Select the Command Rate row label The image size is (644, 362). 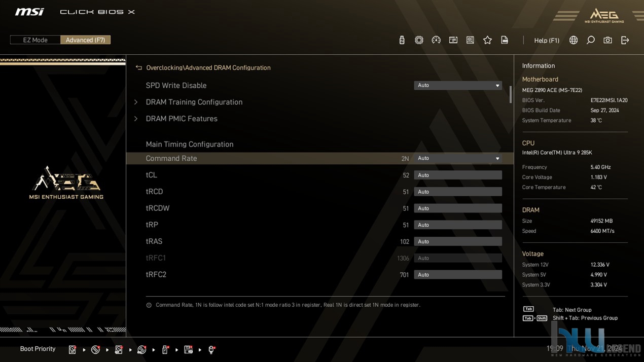pos(171,158)
